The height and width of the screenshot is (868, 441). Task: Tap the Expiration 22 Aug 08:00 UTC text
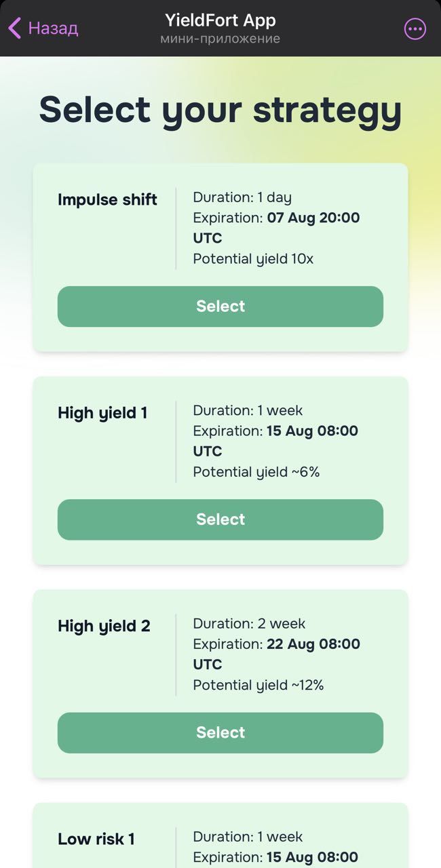click(275, 653)
